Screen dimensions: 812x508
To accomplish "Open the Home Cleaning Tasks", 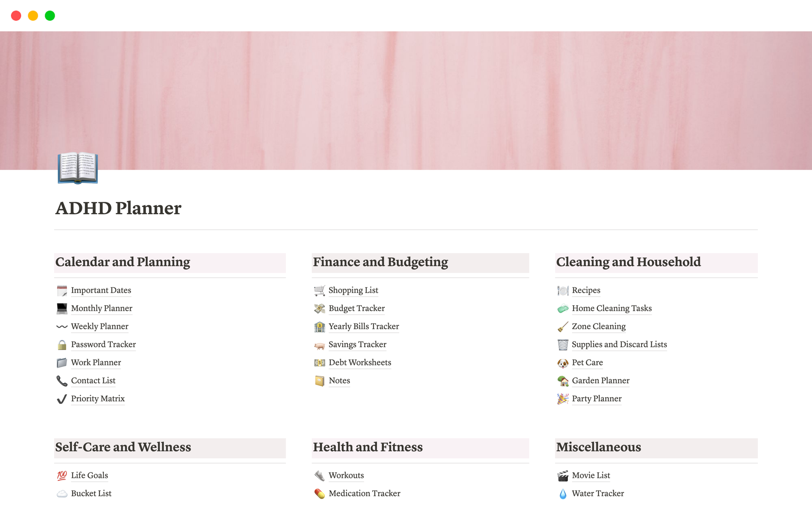I will (612, 307).
